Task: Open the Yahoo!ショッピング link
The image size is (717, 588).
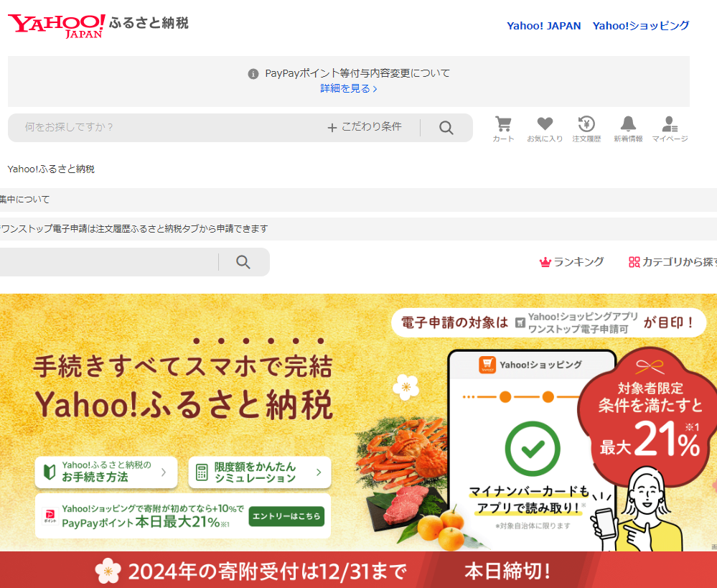Action: [x=641, y=26]
